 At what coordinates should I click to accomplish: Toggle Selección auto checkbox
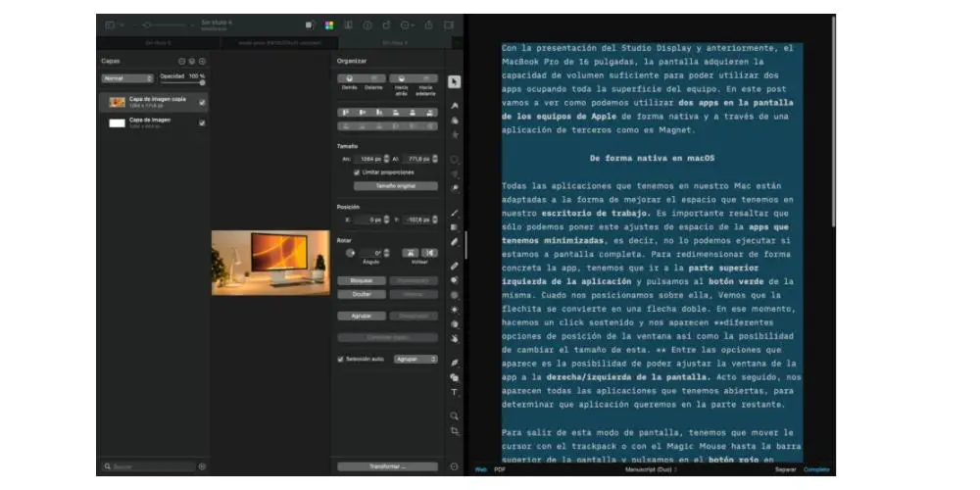click(341, 359)
